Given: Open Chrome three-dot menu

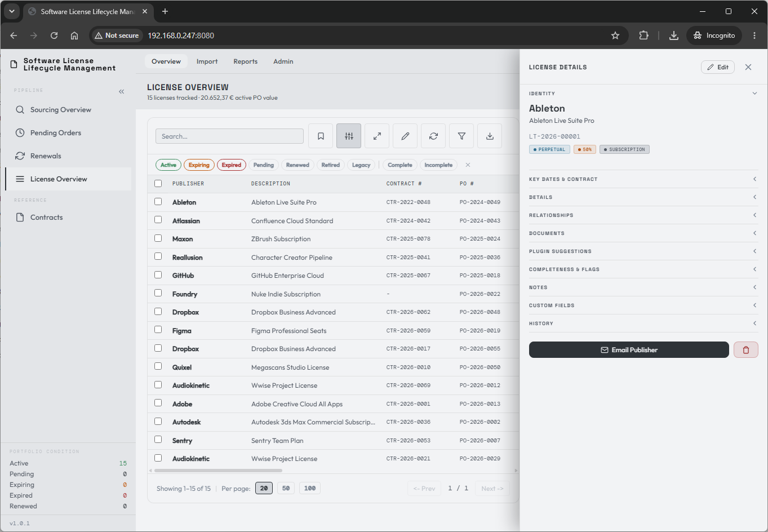Looking at the screenshot, I should (x=754, y=36).
